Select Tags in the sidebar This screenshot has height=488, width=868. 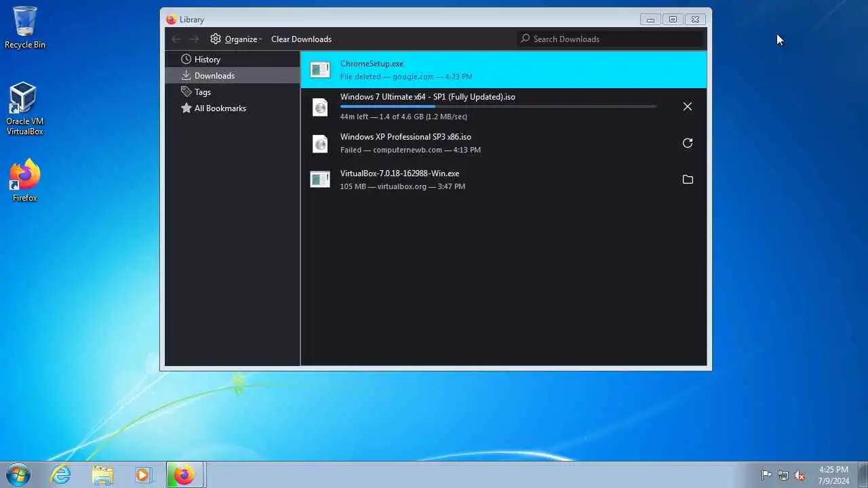click(233, 91)
